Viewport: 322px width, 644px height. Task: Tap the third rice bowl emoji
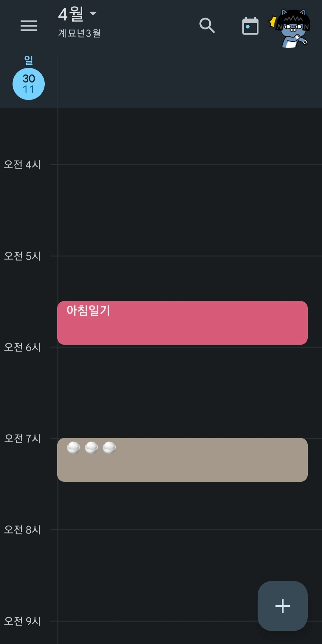coord(109,447)
